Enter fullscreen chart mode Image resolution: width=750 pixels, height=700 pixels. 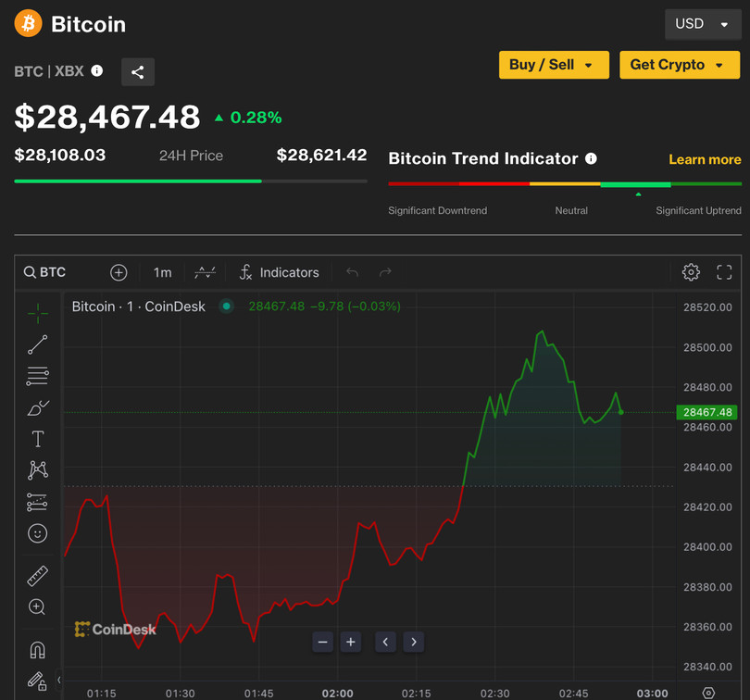point(724,272)
